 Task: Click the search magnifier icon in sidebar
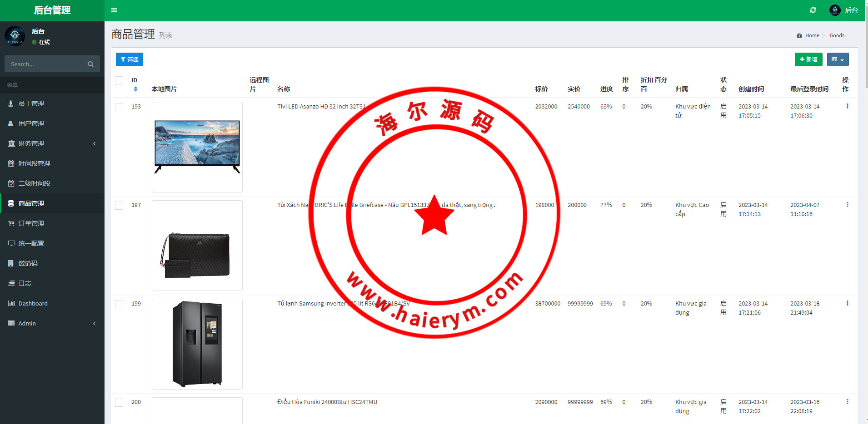(90, 64)
